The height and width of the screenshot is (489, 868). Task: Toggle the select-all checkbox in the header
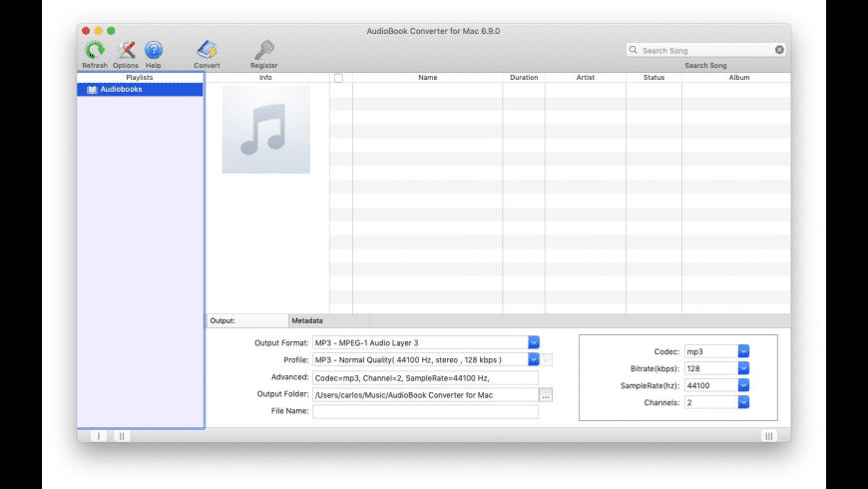coord(338,78)
